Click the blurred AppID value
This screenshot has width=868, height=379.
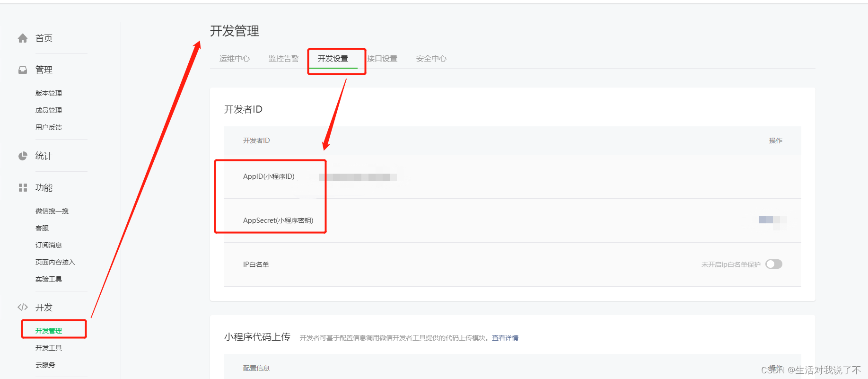[358, 177]
